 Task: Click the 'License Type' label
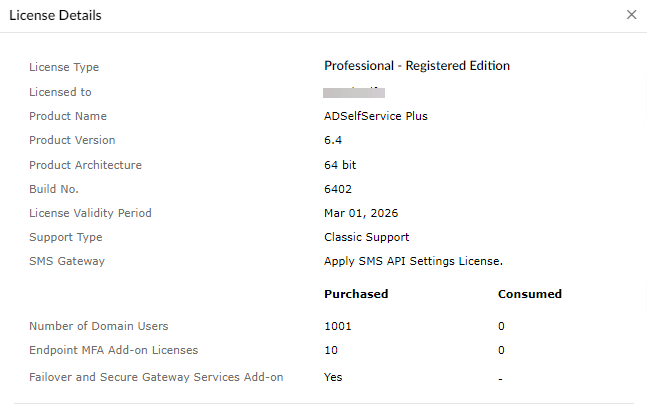click(x=64, y=67)
